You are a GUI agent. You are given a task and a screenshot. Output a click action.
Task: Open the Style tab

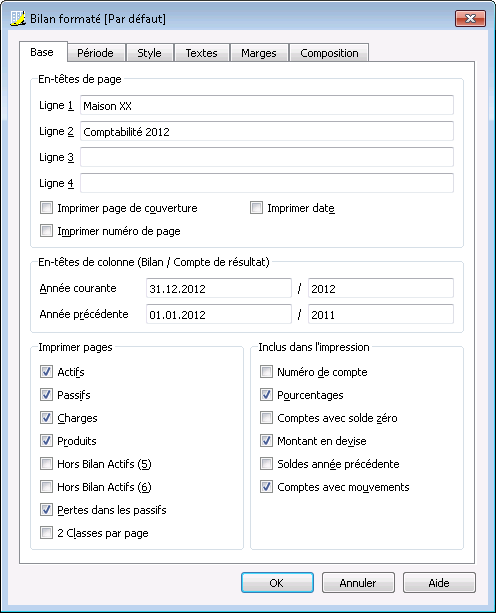(x=149, y=53)
